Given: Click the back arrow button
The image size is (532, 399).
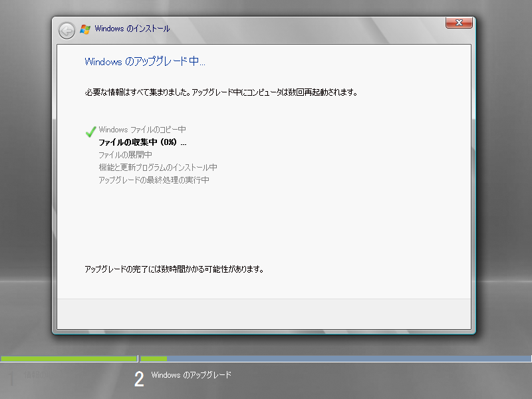Looking at the screenshot, I should pos(66,31).
